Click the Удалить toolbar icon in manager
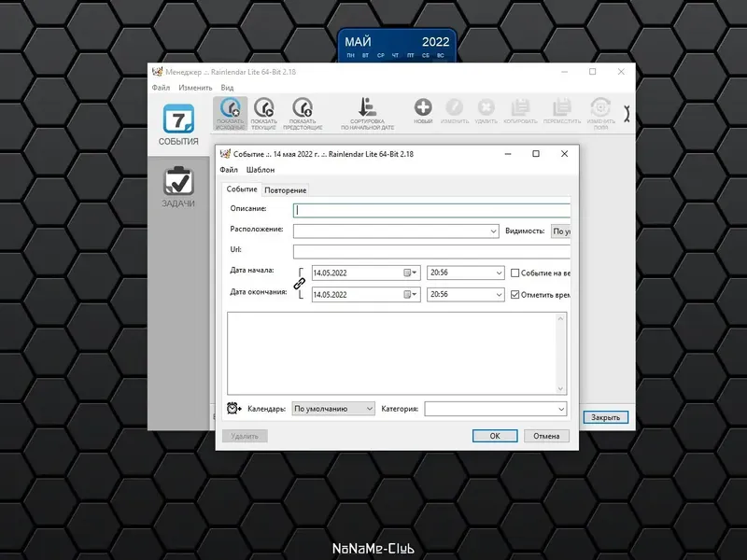The height and width of the screenshot is (560, 747). [486, 111]
